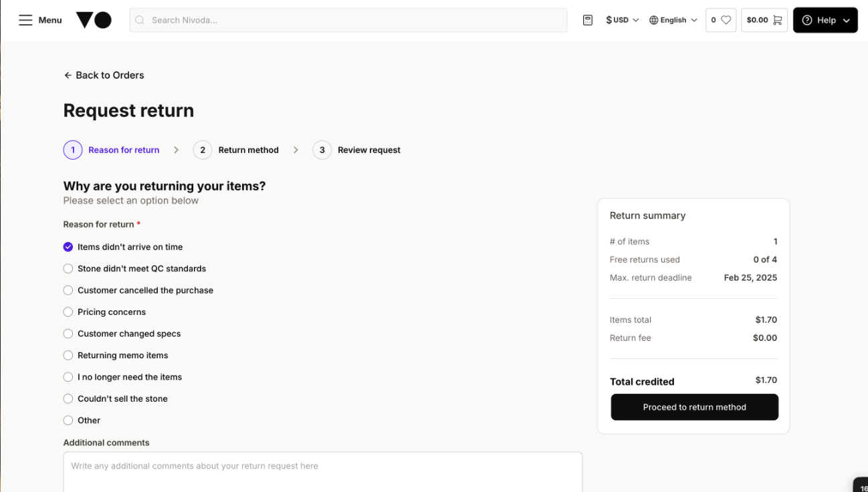This screenshot has height=492, width=868.
Task: Focus the Search Nivoda field
Action: tap(348, 20)
